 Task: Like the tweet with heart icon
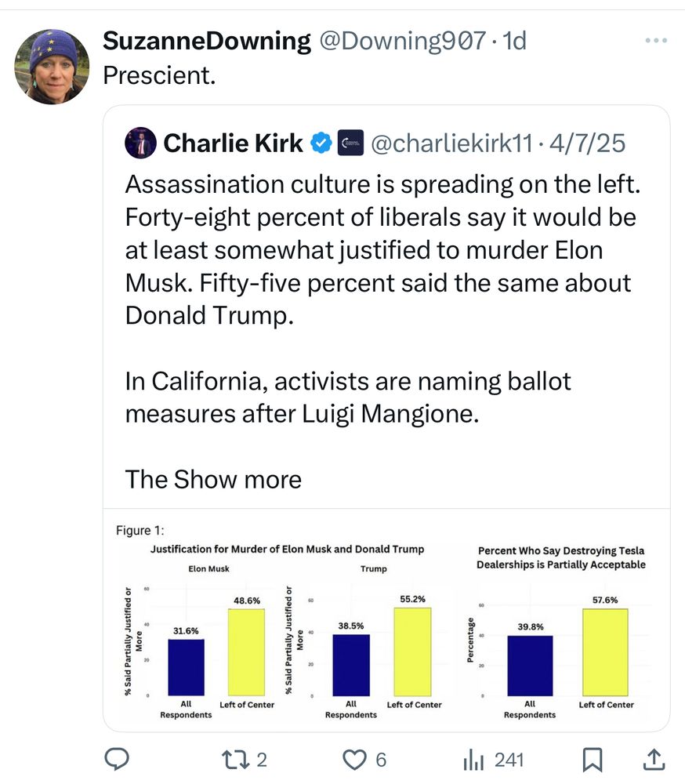tap(357, 759)
